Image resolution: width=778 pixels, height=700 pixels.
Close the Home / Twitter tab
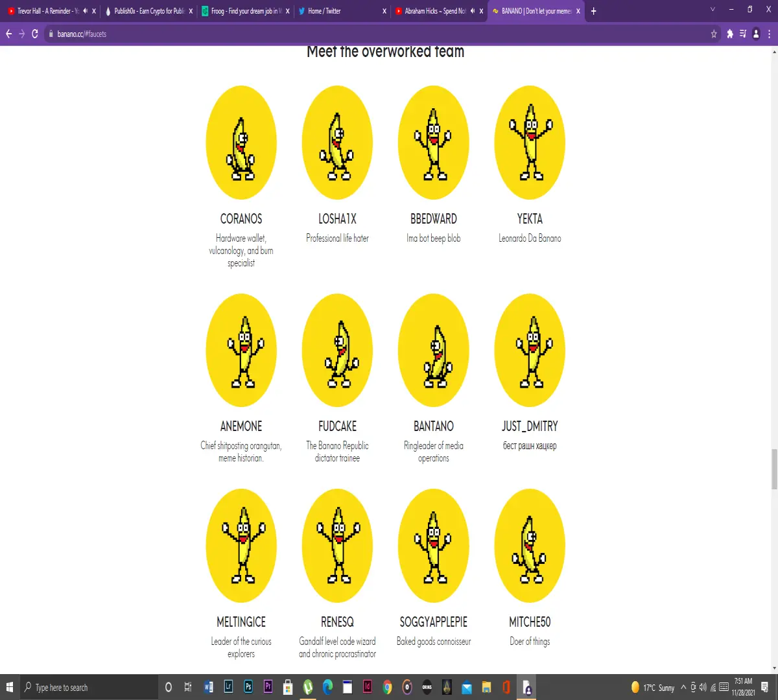coord(384,11)
